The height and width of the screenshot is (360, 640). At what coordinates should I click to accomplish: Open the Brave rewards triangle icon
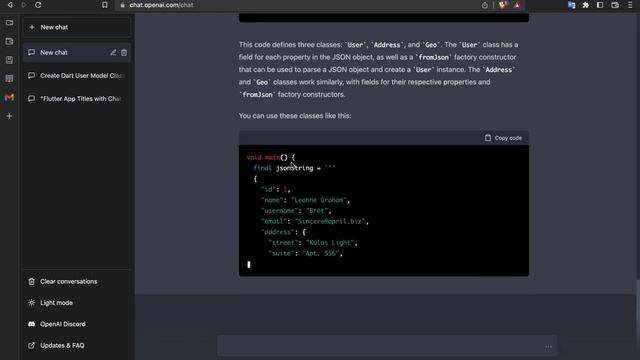pyautogui.click(x=517, y=5)
